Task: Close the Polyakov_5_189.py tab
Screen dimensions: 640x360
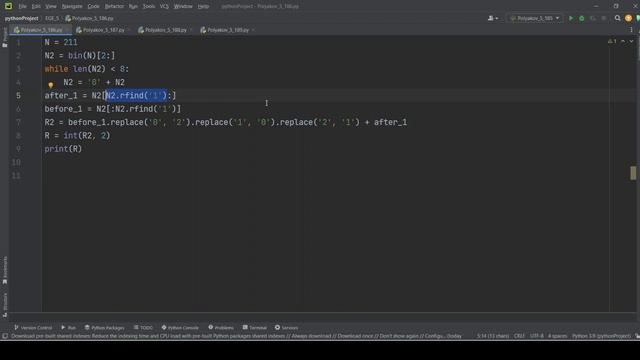Action: pos(253,30)
